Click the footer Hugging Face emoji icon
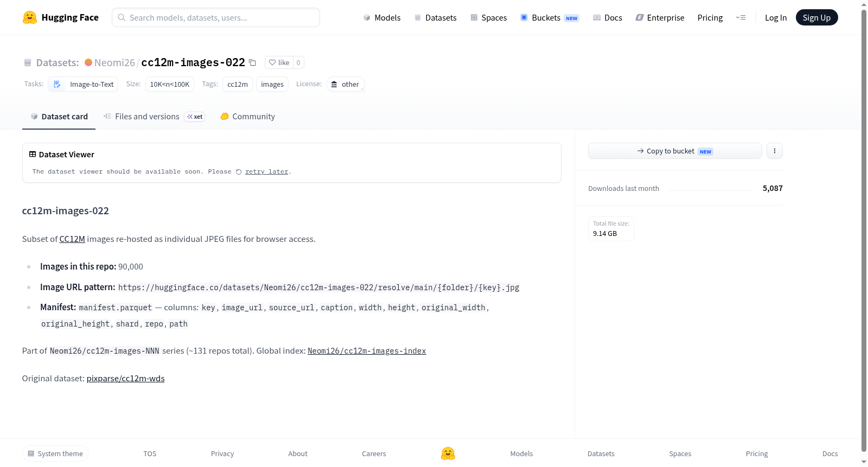Screen dimensions: 868x467 point(448,453)
